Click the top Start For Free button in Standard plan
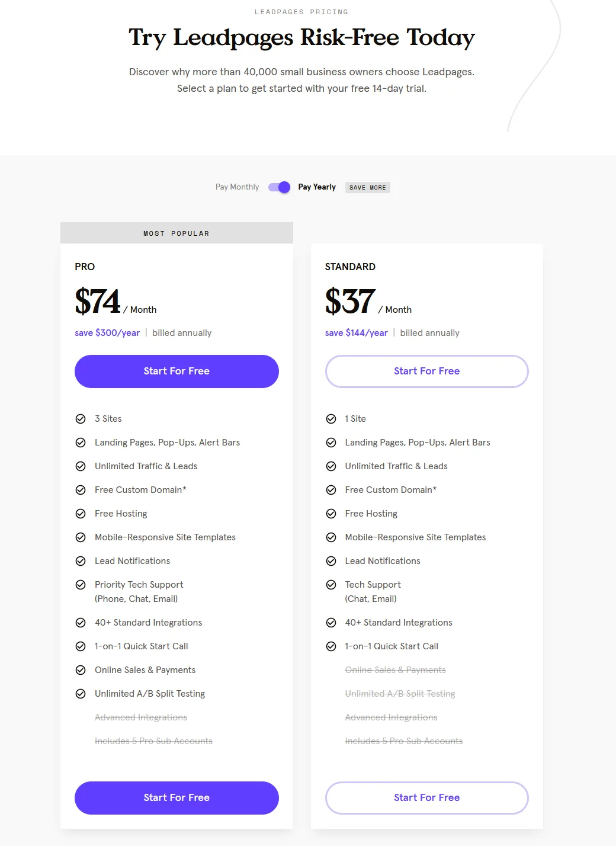This screenshot has width=616, height=846. [x=426, y=371]
